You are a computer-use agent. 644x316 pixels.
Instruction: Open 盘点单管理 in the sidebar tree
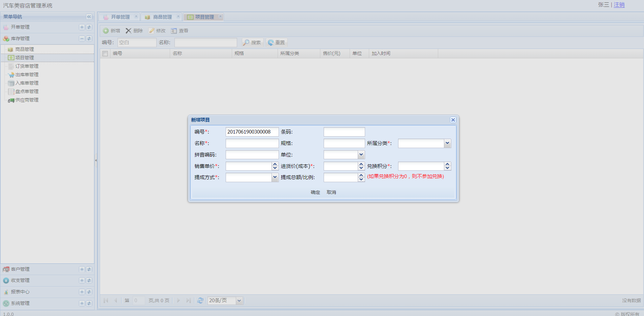point(27,91)
